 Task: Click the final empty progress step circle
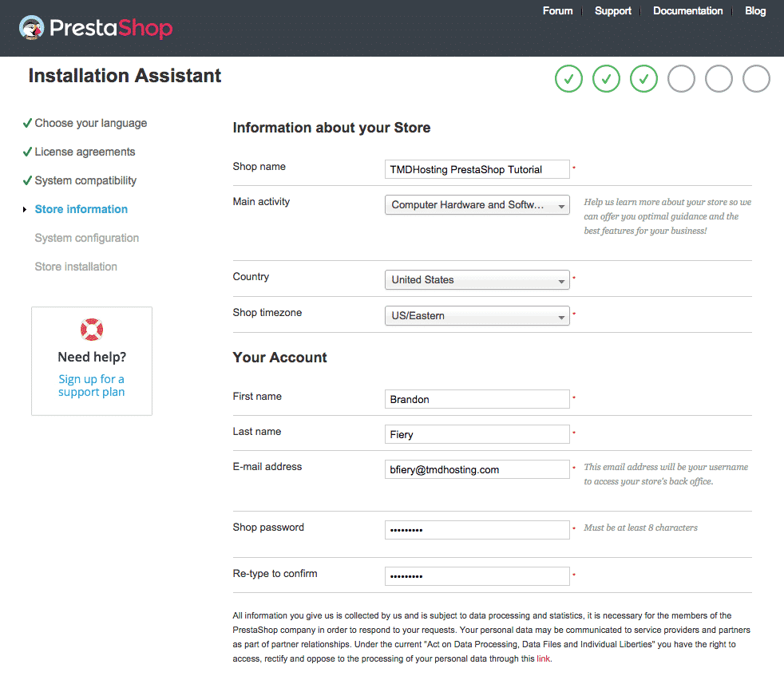click(756, 79)
